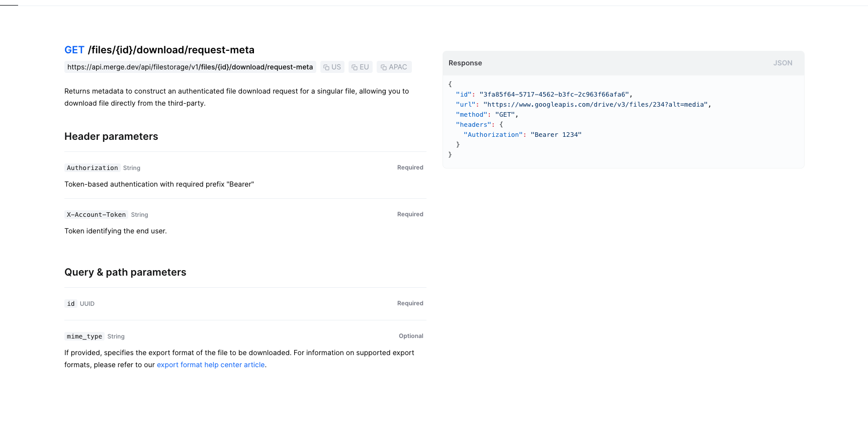Copy the APAC region endpoint URL
This screenshot has height=421, width=868.
[394, 67]
